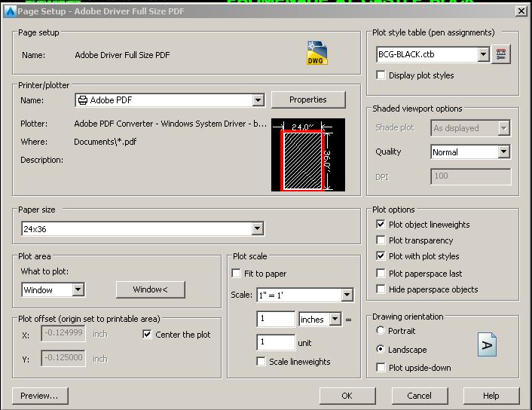Open the What to plot Window dropdown
The width and height of the screenshot is (532, 410).
pos(78,290)
